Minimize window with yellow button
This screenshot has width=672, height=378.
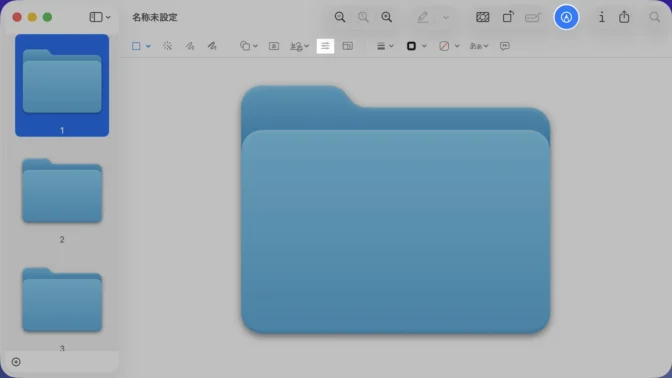32,17
